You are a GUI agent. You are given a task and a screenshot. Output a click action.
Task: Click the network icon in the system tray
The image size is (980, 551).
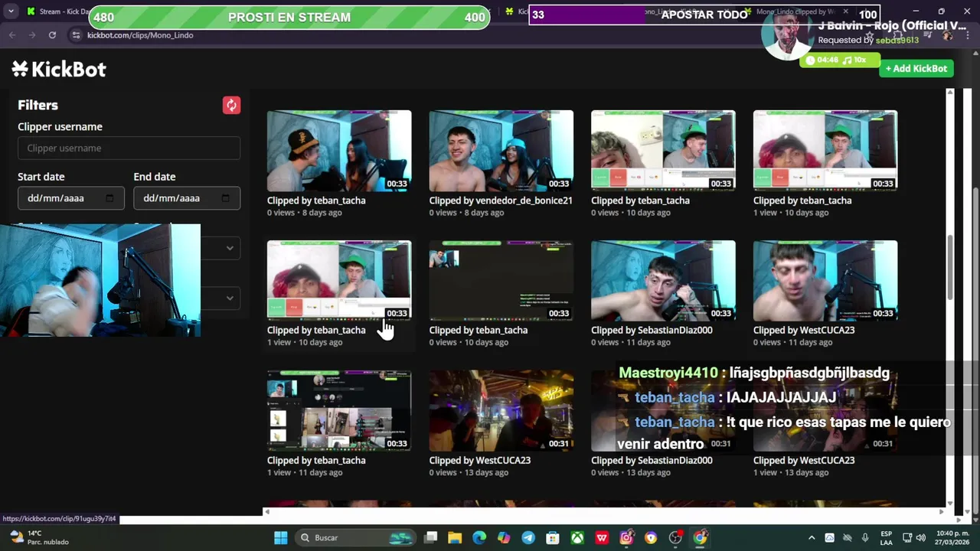(x=907, y=537)
